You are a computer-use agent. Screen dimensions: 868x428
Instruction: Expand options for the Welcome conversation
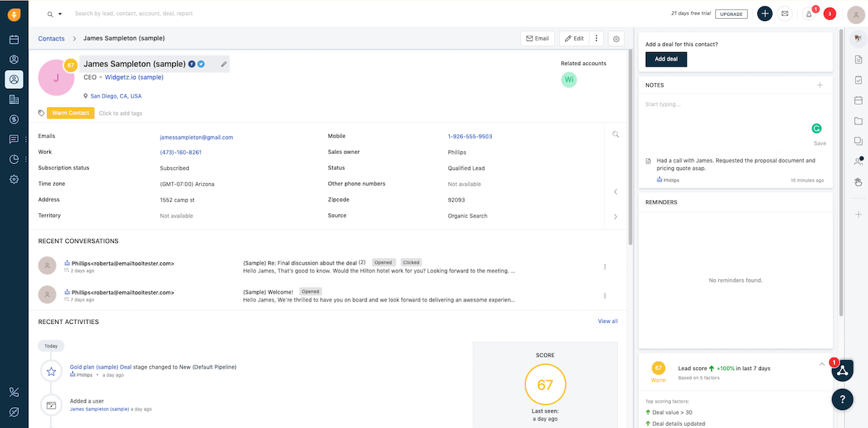click(605, 295)
